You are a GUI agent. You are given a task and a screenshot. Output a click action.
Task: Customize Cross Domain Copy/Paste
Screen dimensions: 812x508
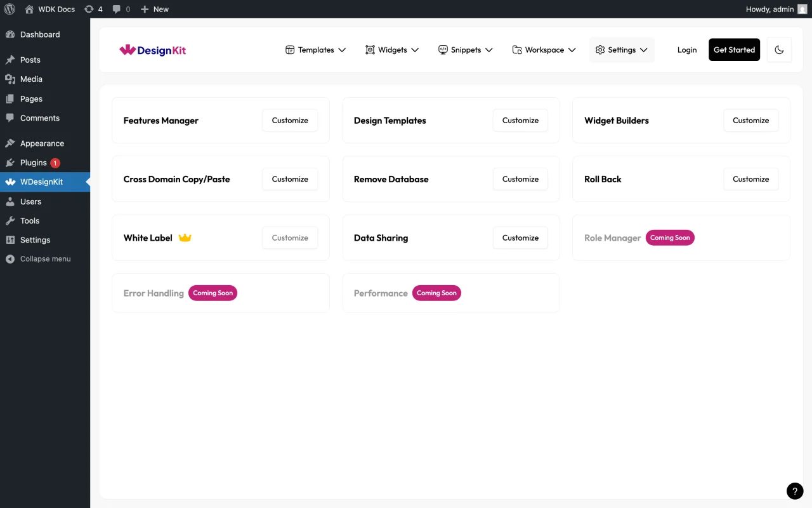290,179
